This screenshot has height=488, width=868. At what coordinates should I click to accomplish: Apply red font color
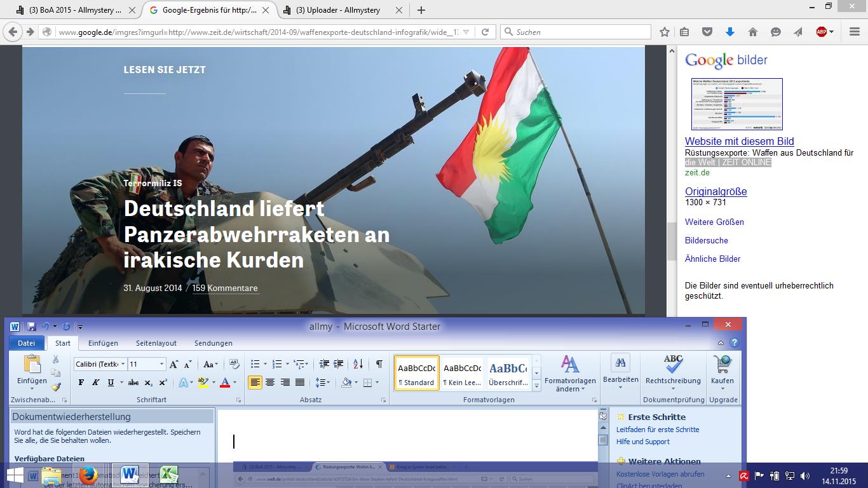coord(224,383)
